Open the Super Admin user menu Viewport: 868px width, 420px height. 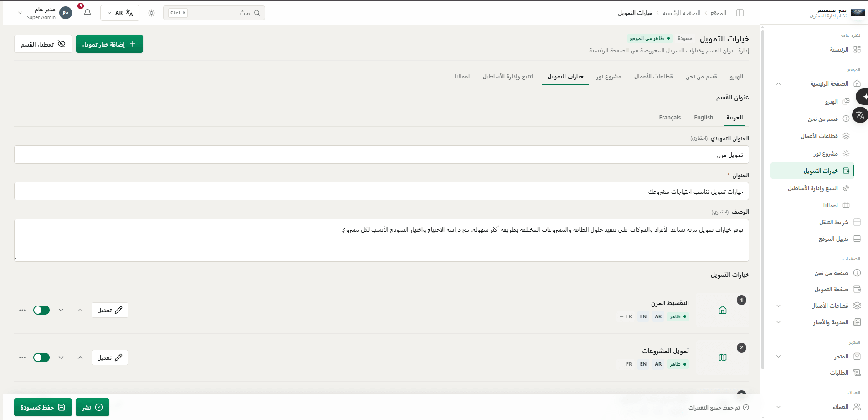[45, 13]
